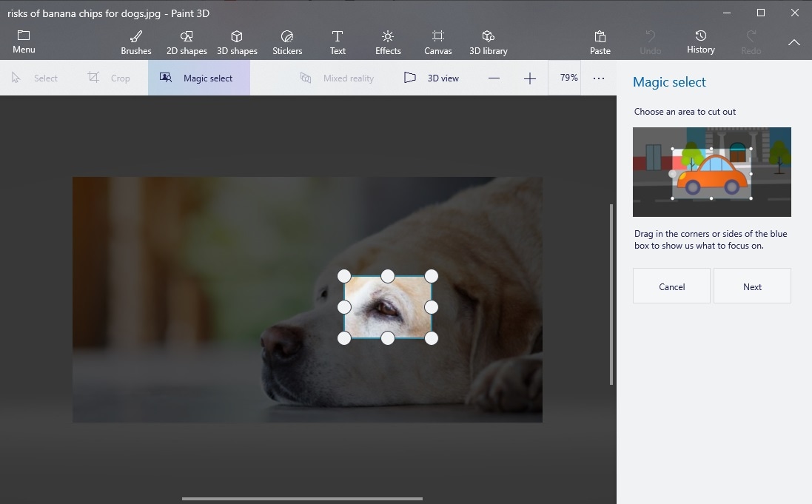Zoom out with minus button
Screen dimensions: 812x504
coord(494,78)
